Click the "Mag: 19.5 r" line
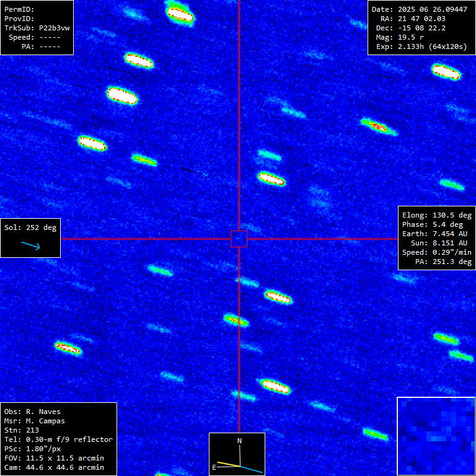Viewport: 476px width, 476px height. tap(400, 37)
